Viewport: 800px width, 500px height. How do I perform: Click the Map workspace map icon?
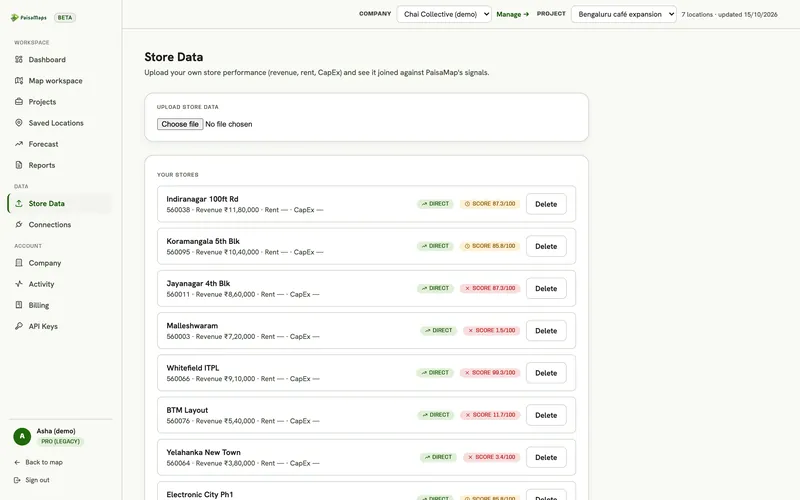19,81
